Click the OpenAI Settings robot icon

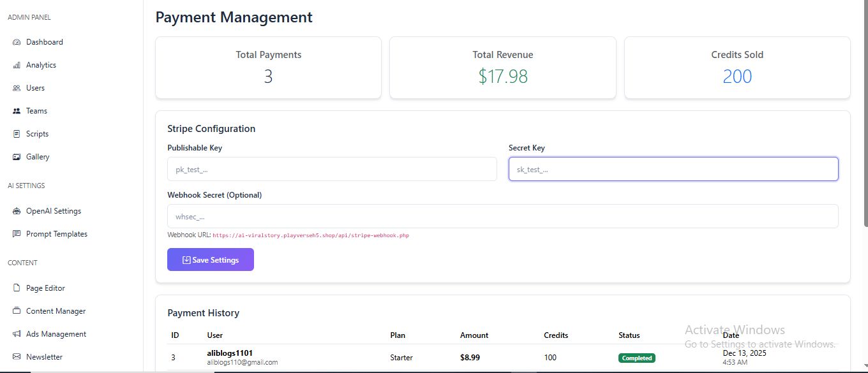pyautogui.click(x=17, y=211)
